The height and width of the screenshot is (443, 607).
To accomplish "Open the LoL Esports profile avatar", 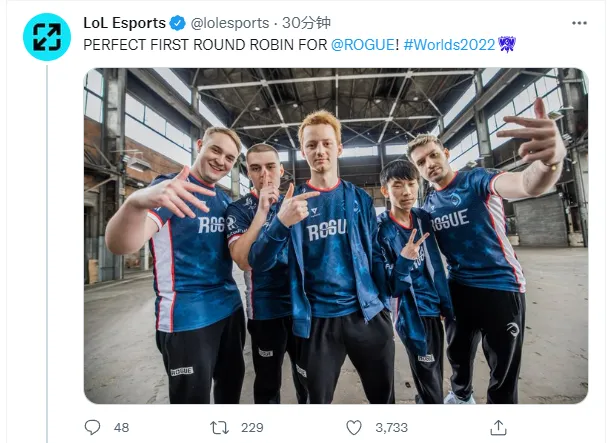I will pyautogui.click(x=47, y=37).
